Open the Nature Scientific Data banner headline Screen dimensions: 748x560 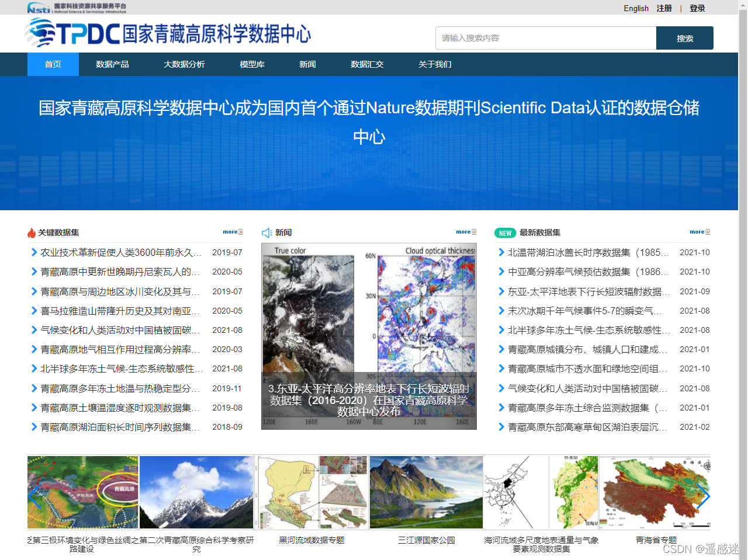369,122
